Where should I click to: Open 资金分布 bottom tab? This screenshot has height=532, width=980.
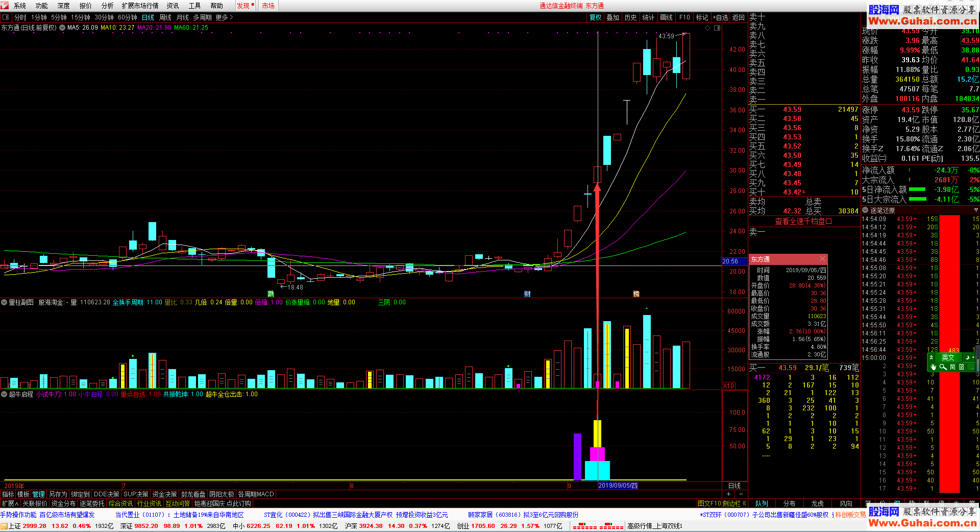click(x=63, y=503)
